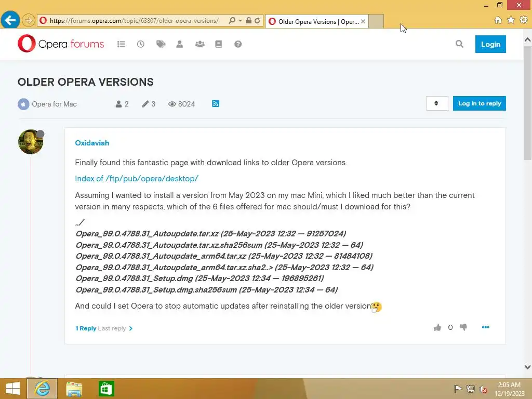This screenshot has height=399, width=532.
Task: Open the Help question mark icon
Action: (238, 44)
